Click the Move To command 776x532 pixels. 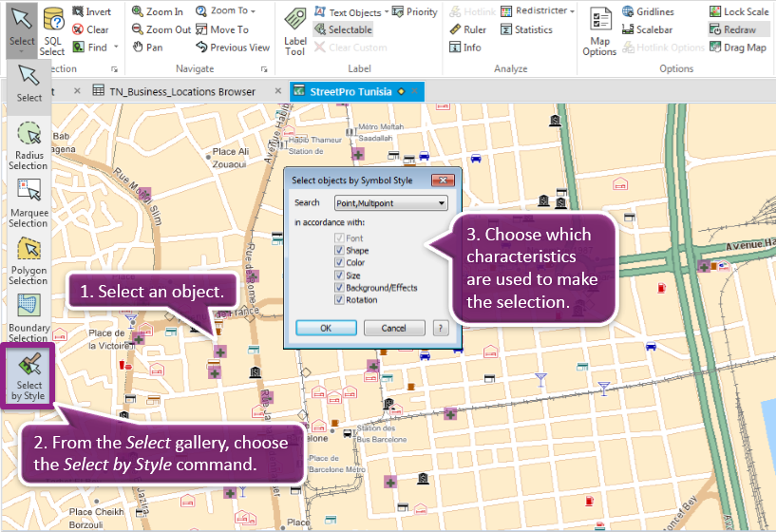click(222, 29)
